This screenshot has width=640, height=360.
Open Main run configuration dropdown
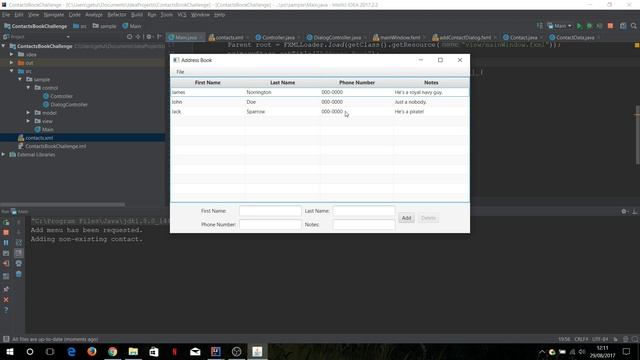[x=560, y=26]
